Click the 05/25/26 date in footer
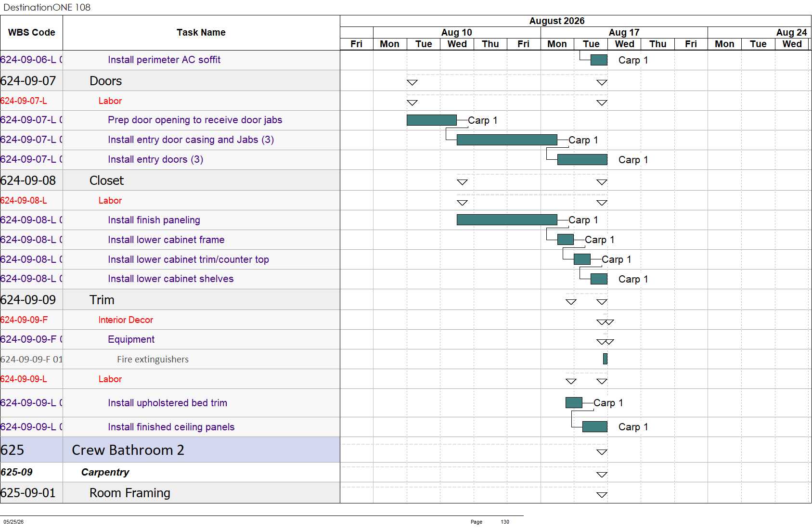This screenshot has height=528, width=812. [13, 522]
